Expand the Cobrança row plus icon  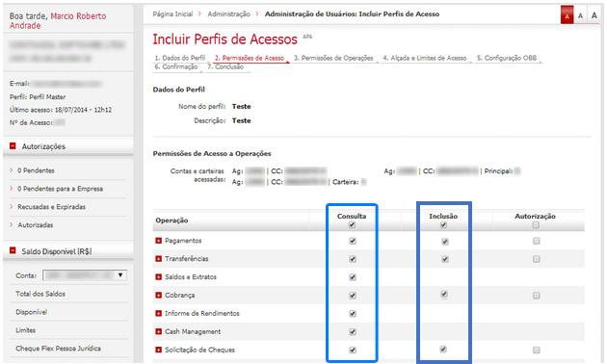coord(158,295)
